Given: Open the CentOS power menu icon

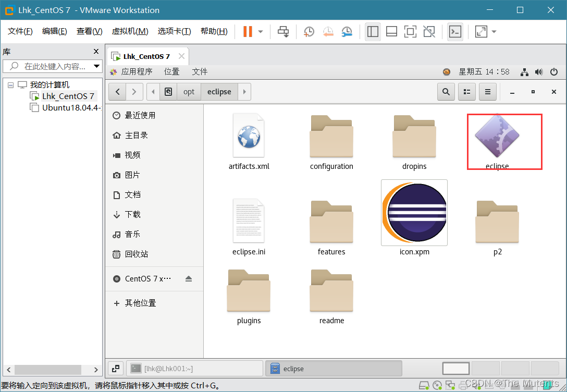Looking at the screenshot, I should [553, 72].
